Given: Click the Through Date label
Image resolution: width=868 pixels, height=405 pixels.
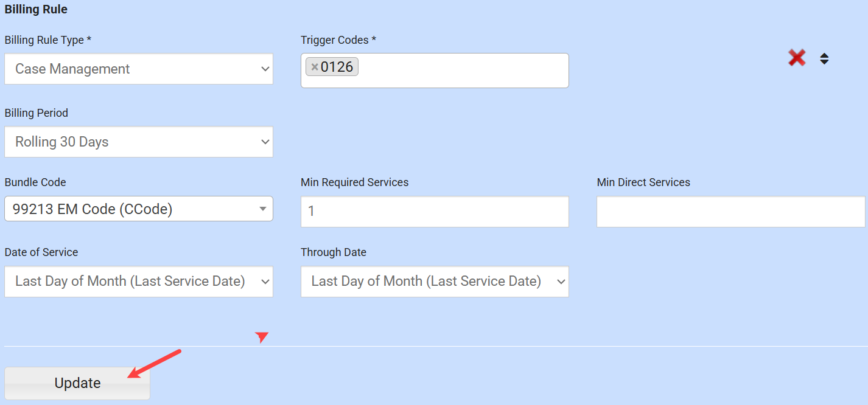Looking at the screenshot, I should (x=334, y=252).
